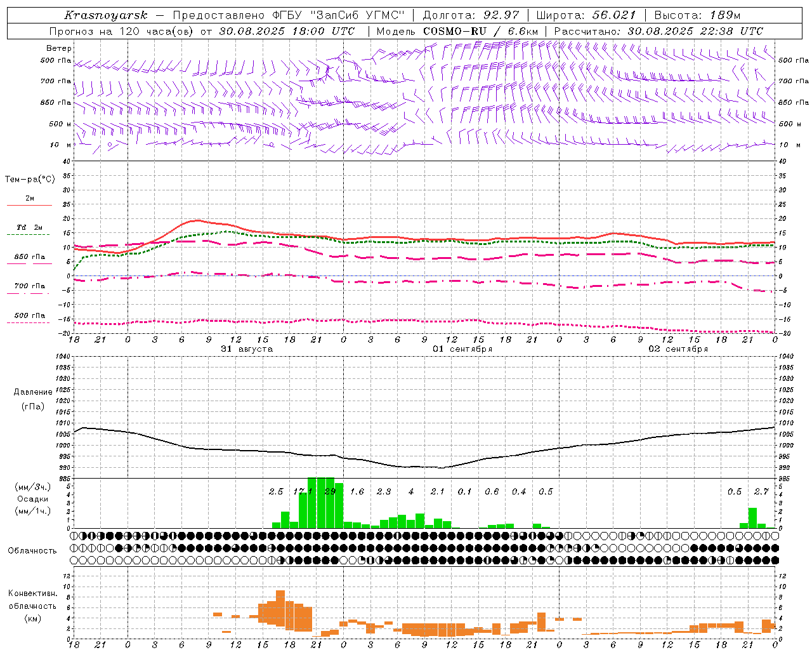812x650 pixels.
Task: Click the 'Тем-ра(°C)' temperature panel label
Action: [30, 179]
